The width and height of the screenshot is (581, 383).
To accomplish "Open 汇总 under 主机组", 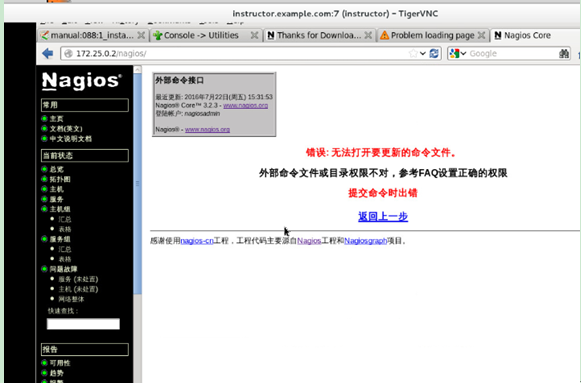I will point(65,219).
